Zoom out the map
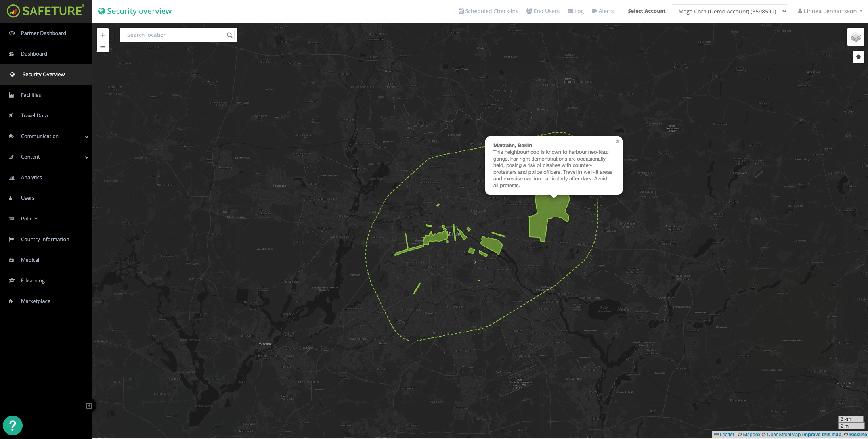Viewport: 868px width, 439px height. [x=103, y=47]
